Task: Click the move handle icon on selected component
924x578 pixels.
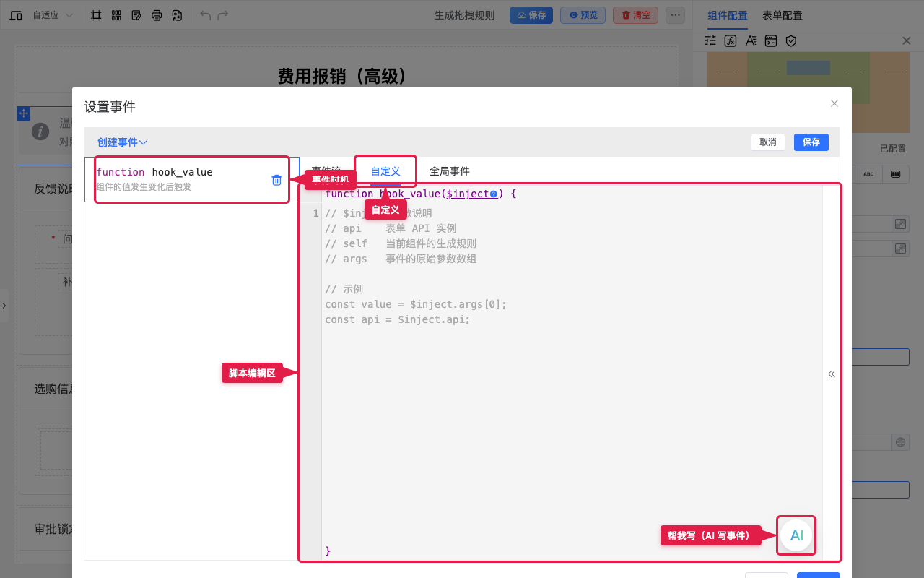Action: tap(23, 113)
